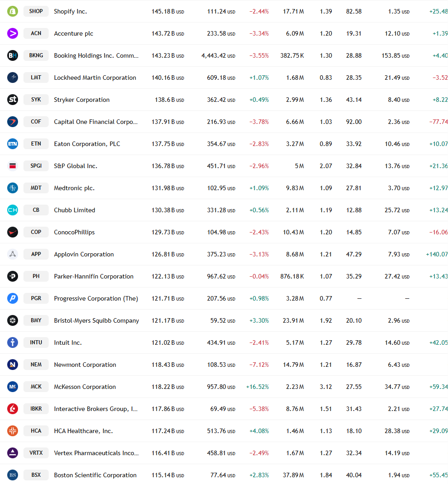The height and width of the screenshot is (484, 448).
Task: Open the BMY ticker symbol
Action: [36, 320]
